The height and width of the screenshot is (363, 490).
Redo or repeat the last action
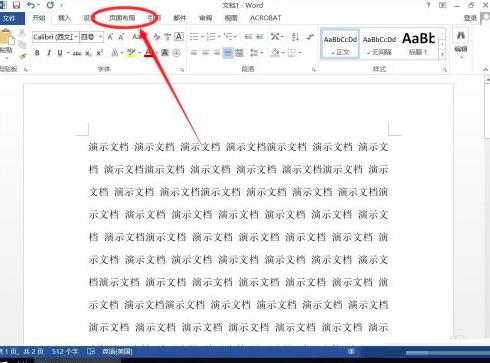(50, 5)
